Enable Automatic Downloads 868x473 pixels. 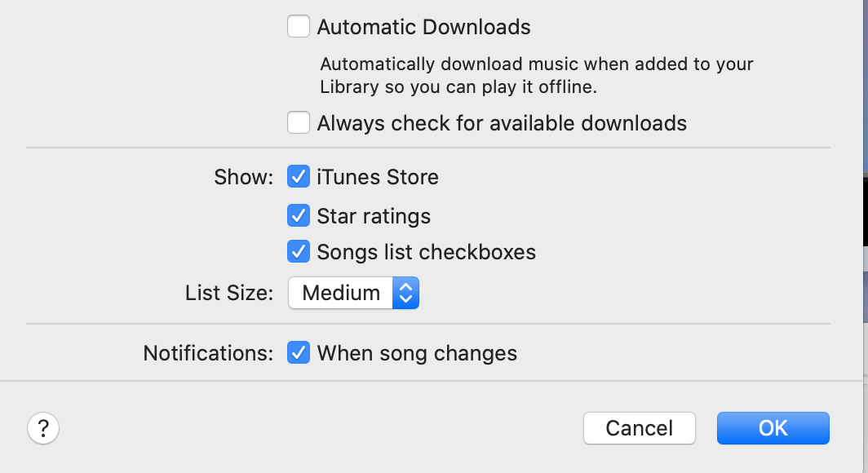point(299,26)
